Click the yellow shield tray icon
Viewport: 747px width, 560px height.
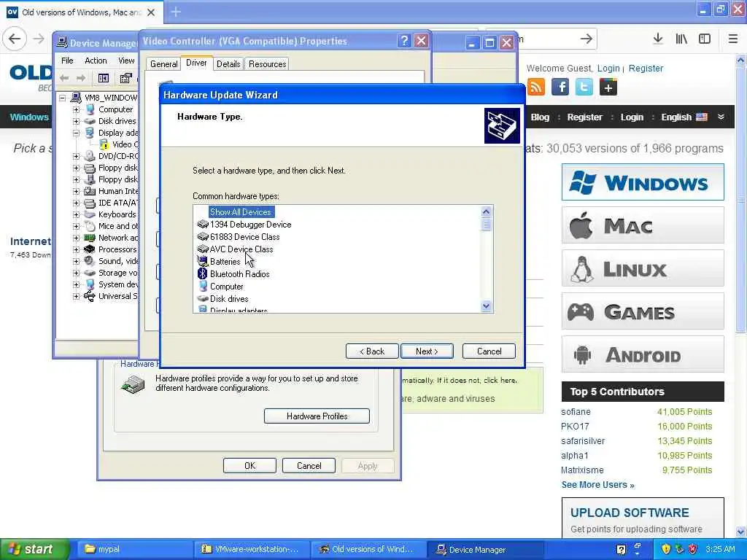coord(666,549)
